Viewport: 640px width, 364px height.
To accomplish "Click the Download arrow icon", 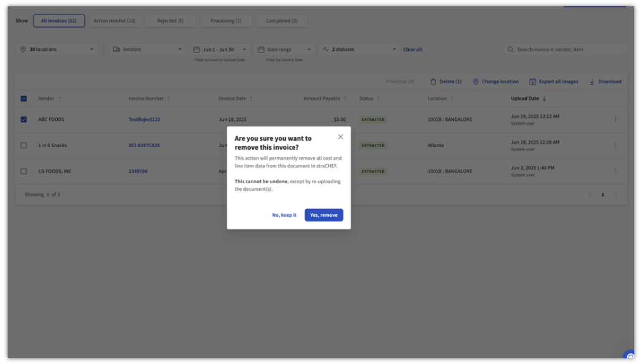I will [592, 82].
